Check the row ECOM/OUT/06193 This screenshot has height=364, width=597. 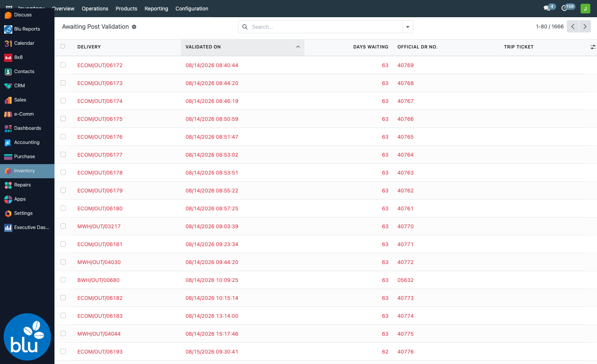point(63,351)
